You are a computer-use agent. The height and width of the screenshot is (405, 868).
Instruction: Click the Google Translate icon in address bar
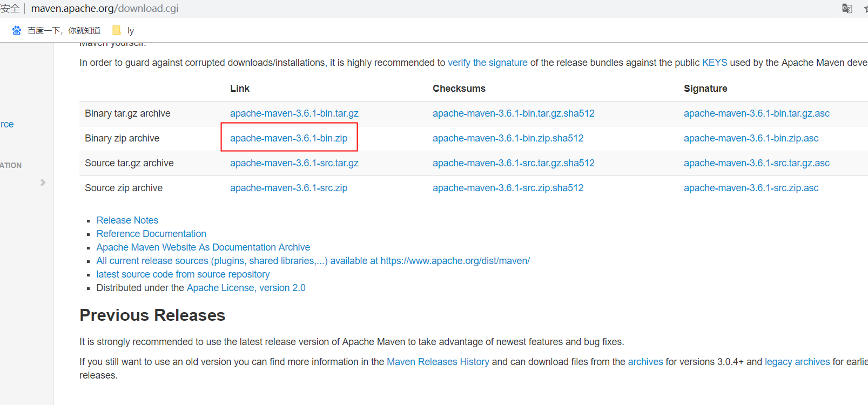pyautogui.click(x=847, y=8)
